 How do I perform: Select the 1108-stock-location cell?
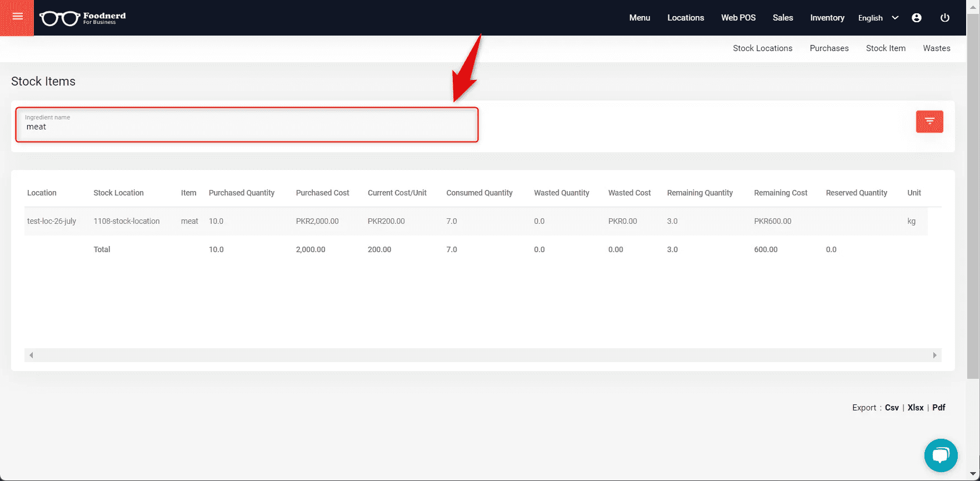point(127,221)
